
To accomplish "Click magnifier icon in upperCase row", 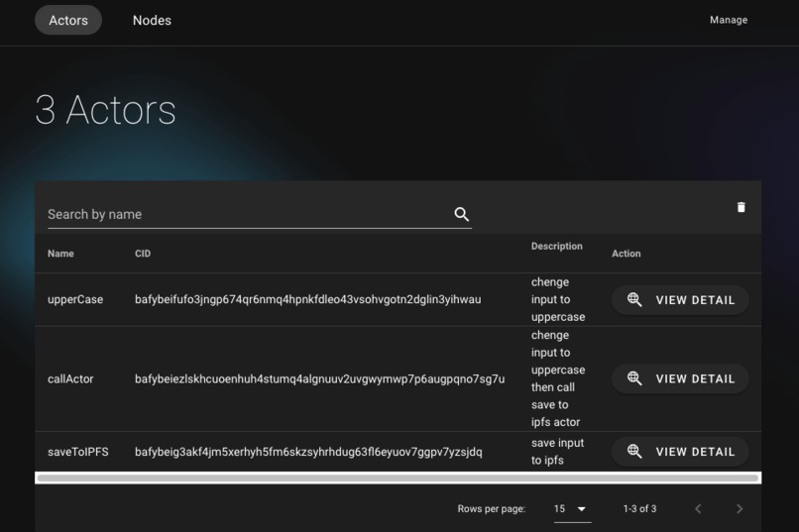I will 634,299.
